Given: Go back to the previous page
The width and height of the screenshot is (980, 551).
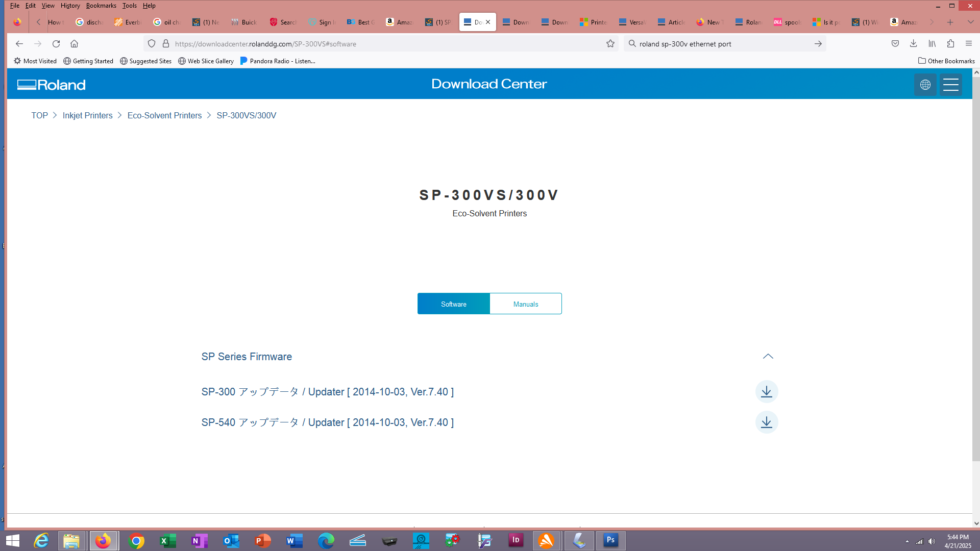Looking at the screenshot, I should (19, 44).
